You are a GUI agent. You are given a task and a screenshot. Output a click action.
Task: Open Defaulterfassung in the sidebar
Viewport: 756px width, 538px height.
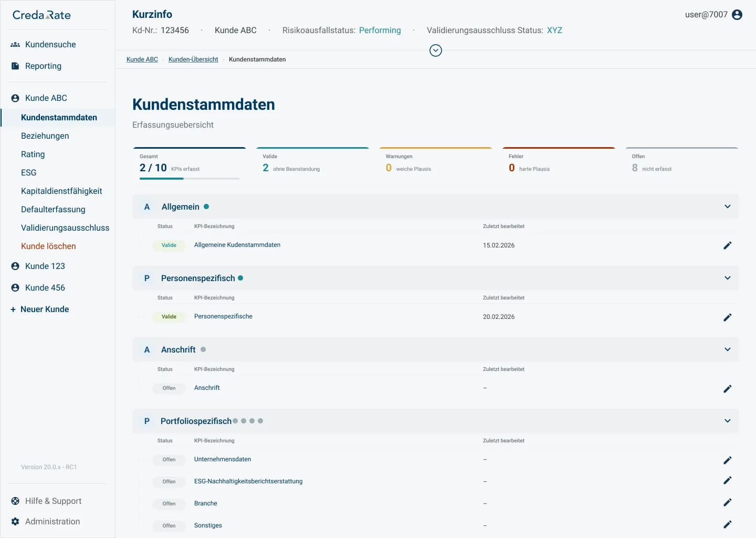tap(53, 210)
